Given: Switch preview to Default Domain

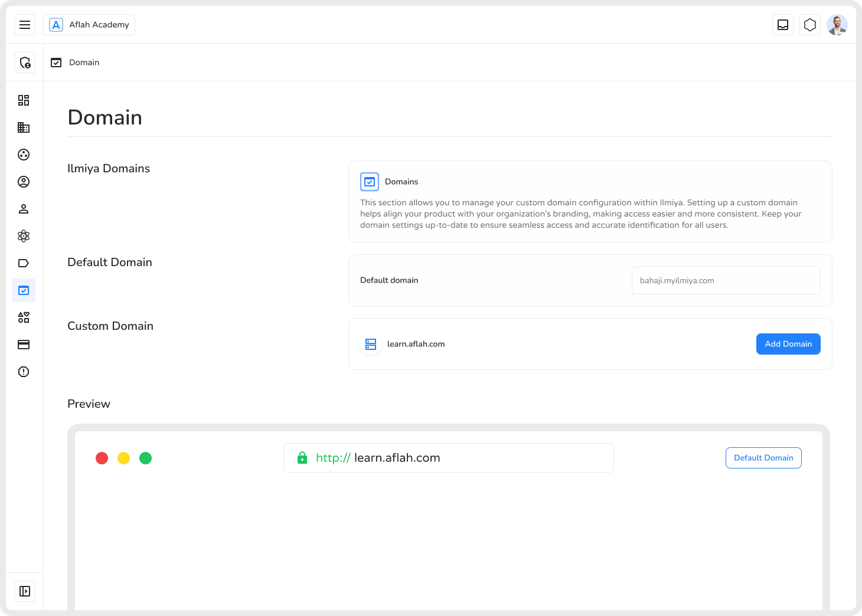Looking at the screenshot, I should tap(763, 458).
